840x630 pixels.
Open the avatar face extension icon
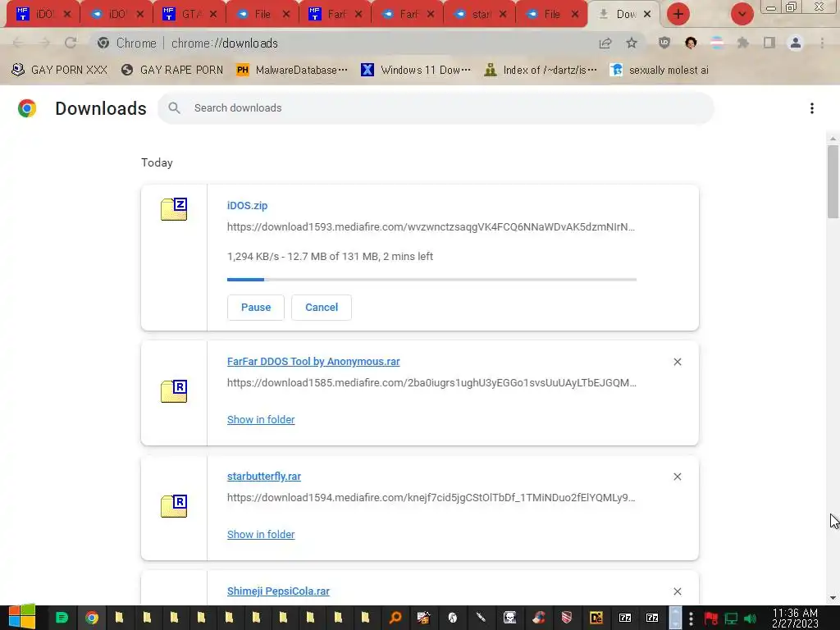tap(691, 43)
